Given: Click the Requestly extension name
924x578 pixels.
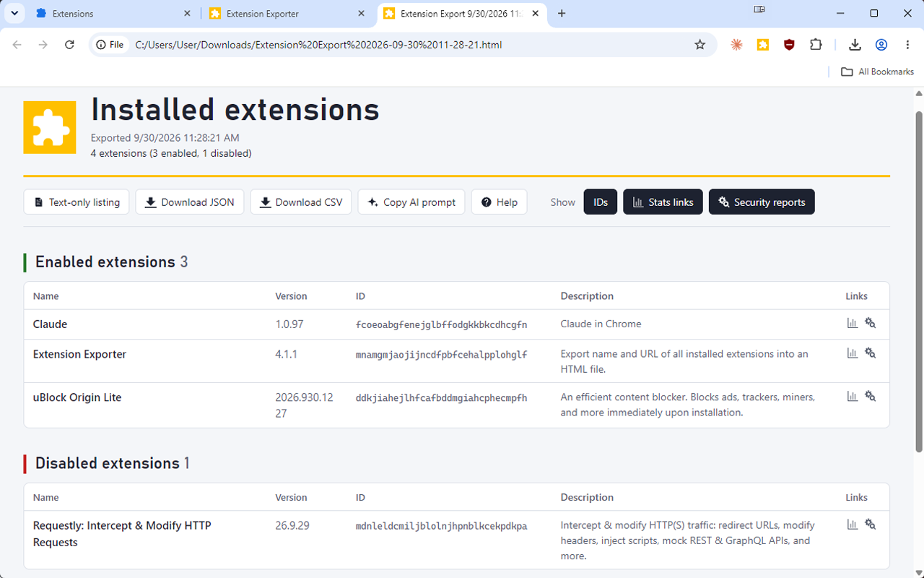Looking at the screenshot, I should 122,534.
